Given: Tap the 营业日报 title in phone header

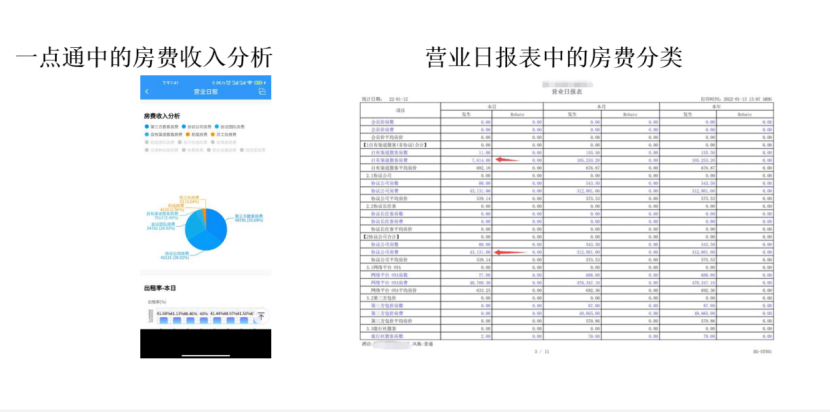Looking at the screenshot, I should click(206, 92).
